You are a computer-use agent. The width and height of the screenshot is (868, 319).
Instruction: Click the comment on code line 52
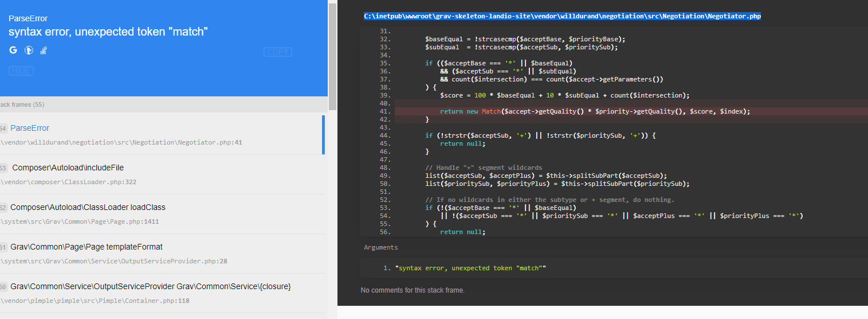[x=549, y=200]
